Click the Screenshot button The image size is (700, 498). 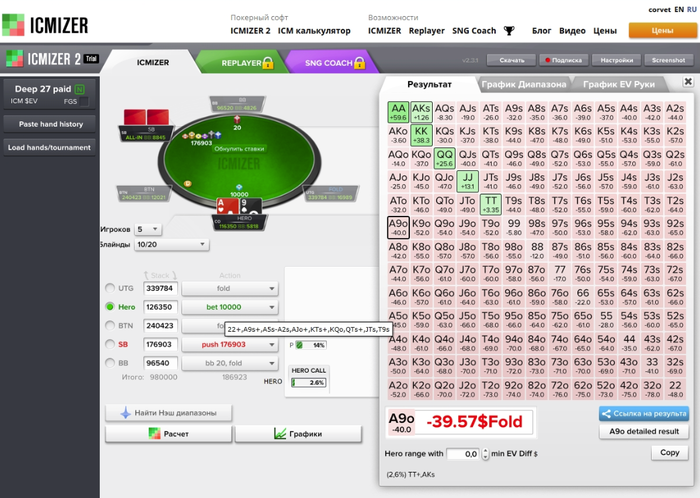click(668, 60)
